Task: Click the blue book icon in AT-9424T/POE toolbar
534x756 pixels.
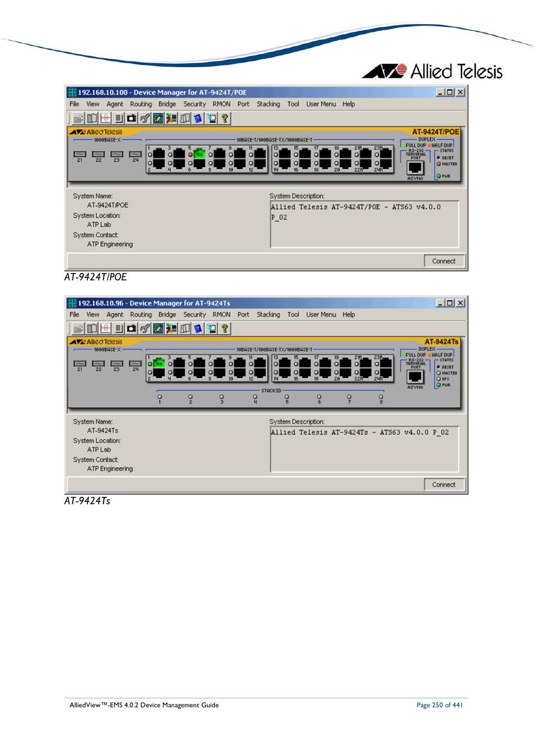Action: [x=198, y=118]
